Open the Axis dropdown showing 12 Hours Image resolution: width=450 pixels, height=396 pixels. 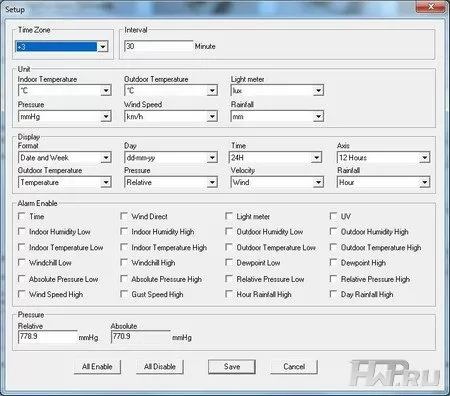(x=383, y=157)
